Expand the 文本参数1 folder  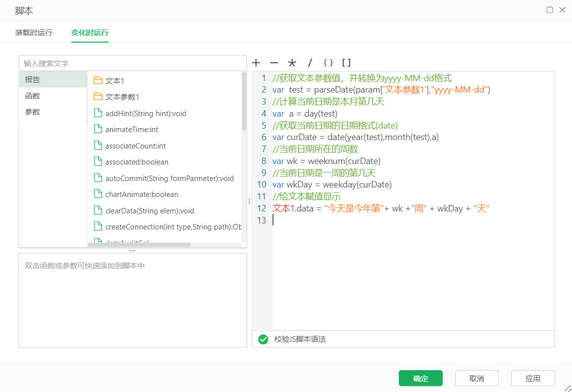click(x=116, y=97)
